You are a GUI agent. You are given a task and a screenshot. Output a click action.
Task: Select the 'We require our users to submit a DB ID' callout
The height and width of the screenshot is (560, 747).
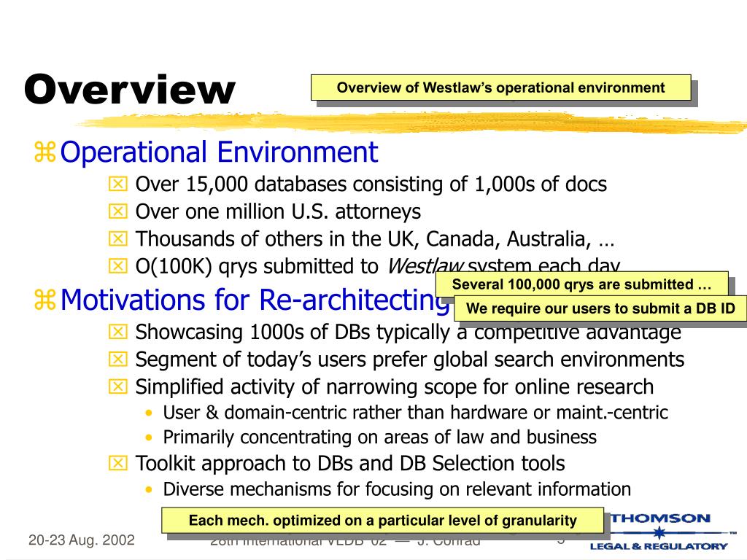[601, 308]
